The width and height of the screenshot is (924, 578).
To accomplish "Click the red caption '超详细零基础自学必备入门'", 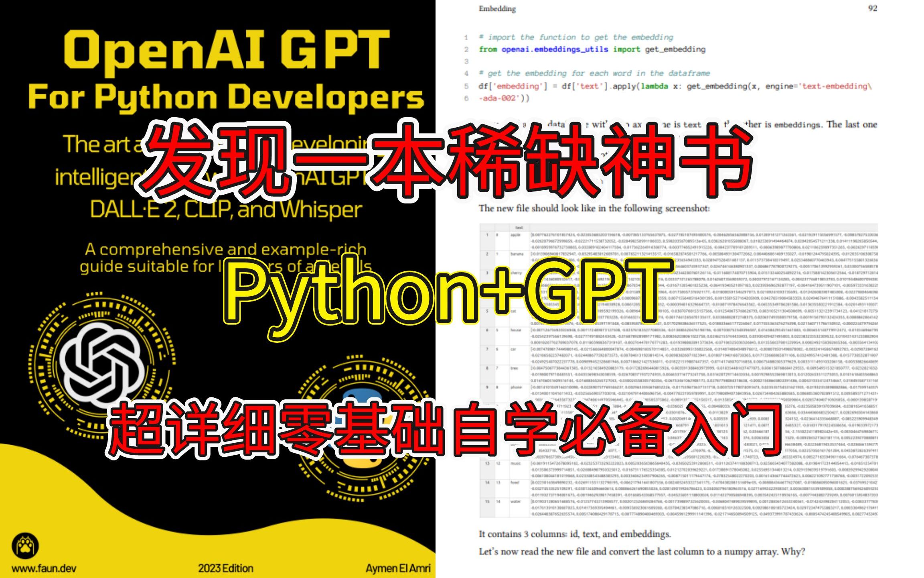I will 444,430.
